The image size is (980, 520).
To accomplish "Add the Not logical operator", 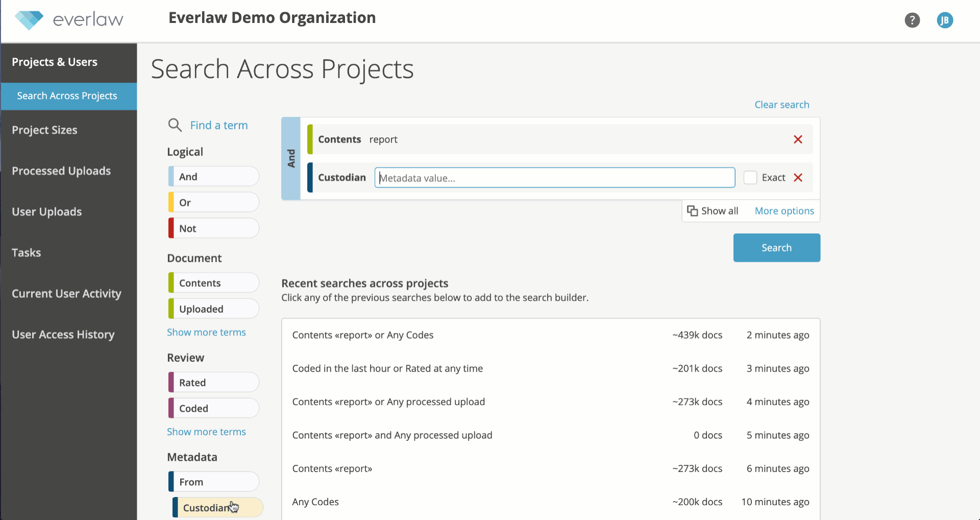I will tap(213, 229).
